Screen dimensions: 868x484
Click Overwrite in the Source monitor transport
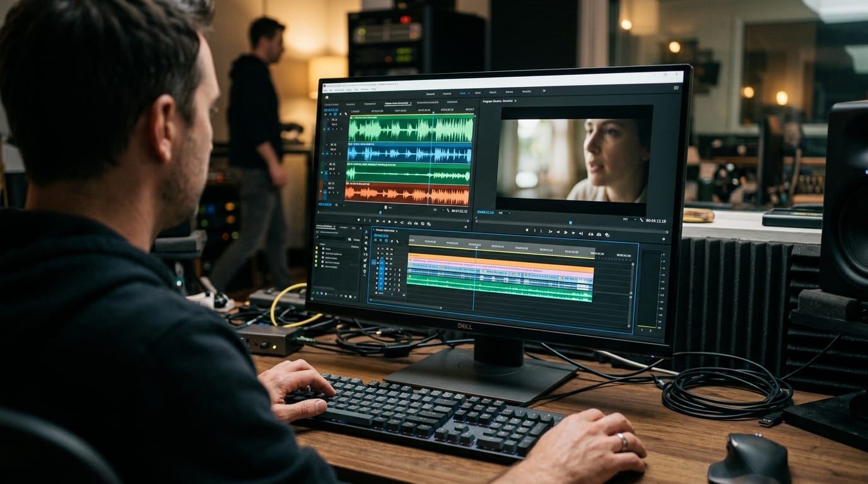pyautogui.click(x=416, y=224)
